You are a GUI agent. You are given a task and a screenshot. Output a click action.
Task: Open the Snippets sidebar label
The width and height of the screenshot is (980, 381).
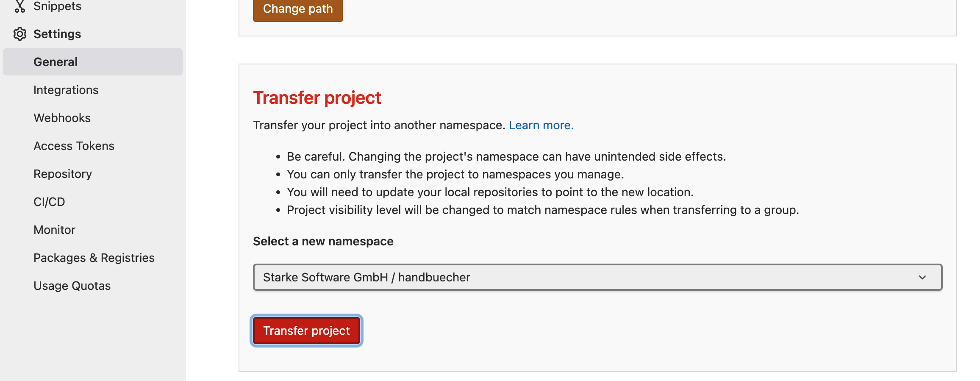57,6
